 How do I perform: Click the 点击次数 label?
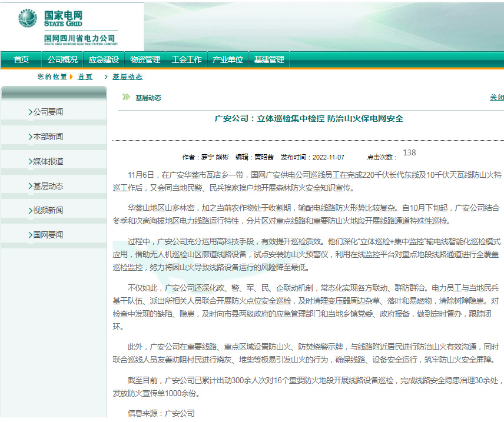click(382, 157)
